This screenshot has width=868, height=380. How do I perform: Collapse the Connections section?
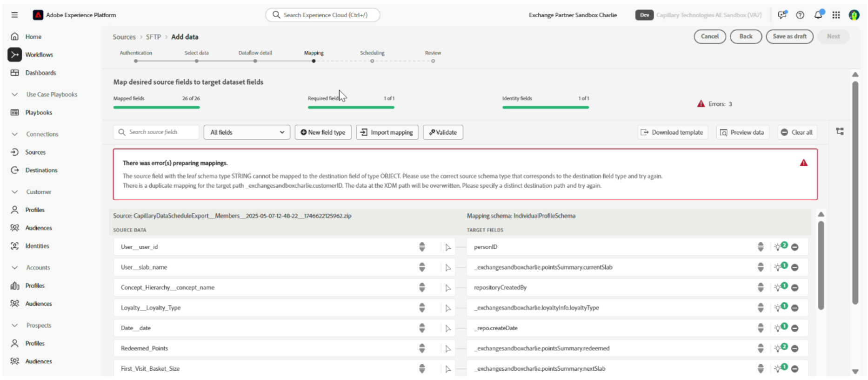pyautogui.click(x=14, y=134)
